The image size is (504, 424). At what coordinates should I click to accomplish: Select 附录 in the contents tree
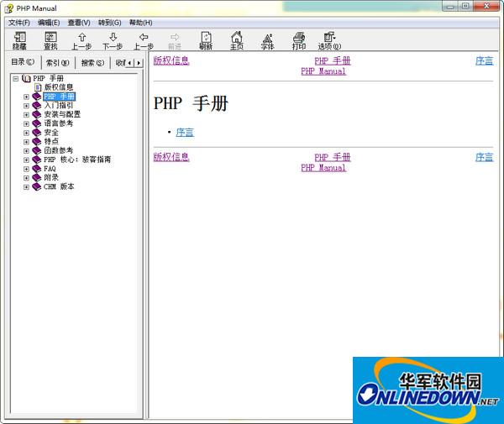(51, 177)
